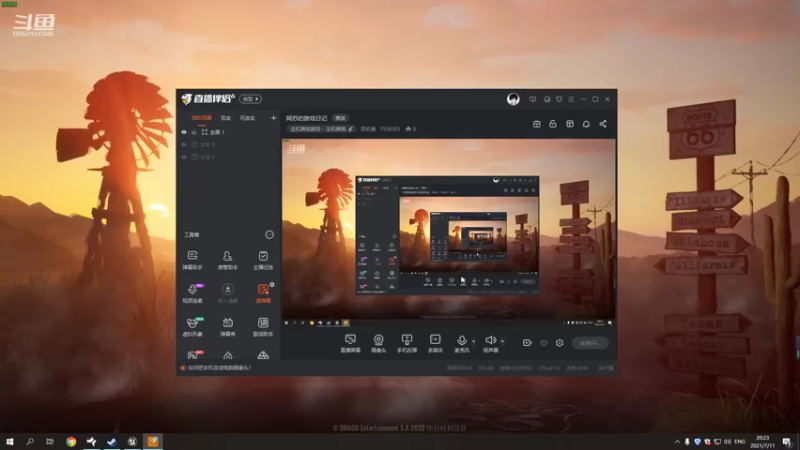800x450 pixels.
Task: Click the start streaming button
Action: pyautogui.click(x=590, y=343)
